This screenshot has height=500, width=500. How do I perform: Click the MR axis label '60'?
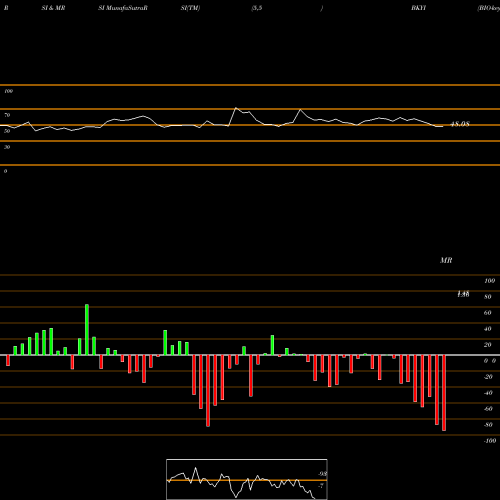487,313
